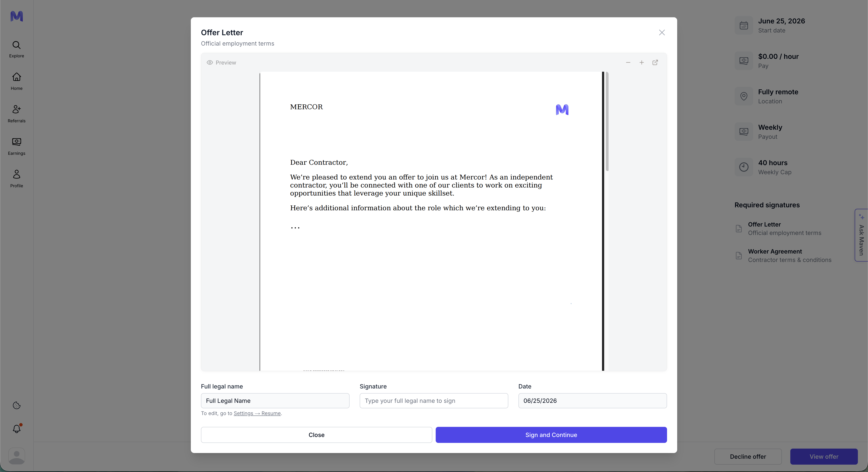Click the 'MERCOR' heading in letter
This screenshot has width=868, height=472.
pyautogui.click(x=306, y=107)
